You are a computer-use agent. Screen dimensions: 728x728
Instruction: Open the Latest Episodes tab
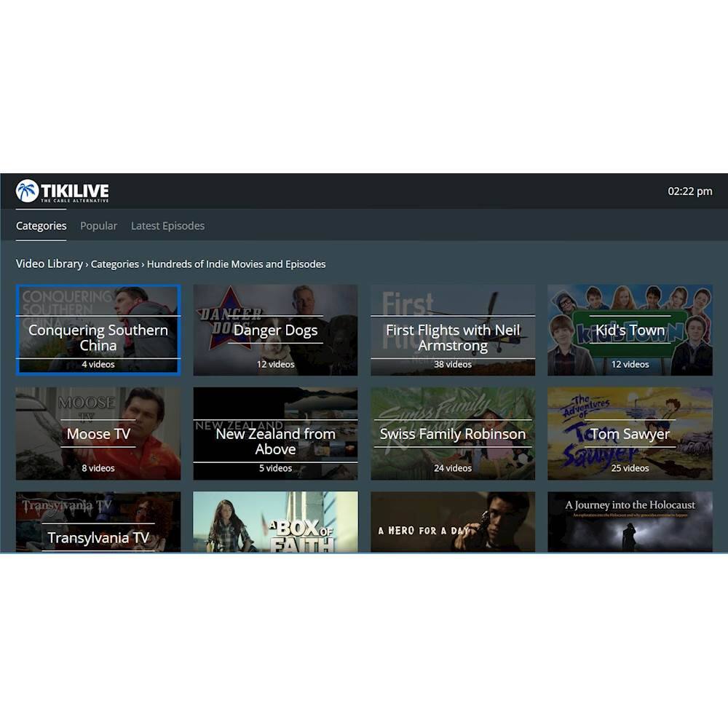point(167,226)
